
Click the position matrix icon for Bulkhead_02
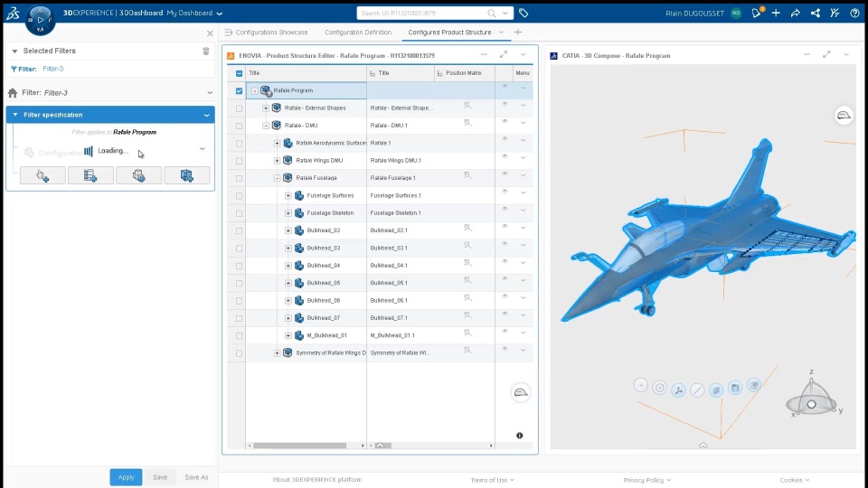pos(467,228)
